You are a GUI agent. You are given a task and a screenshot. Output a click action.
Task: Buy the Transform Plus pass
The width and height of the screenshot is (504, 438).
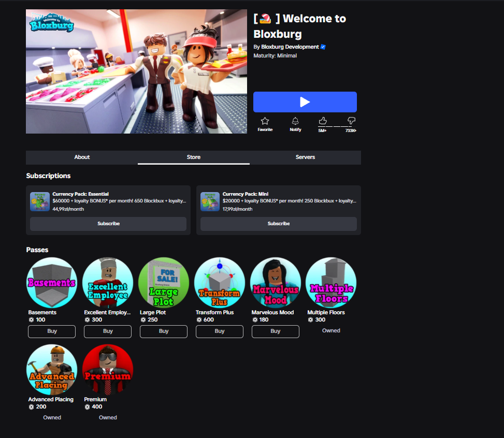[220, 331]
